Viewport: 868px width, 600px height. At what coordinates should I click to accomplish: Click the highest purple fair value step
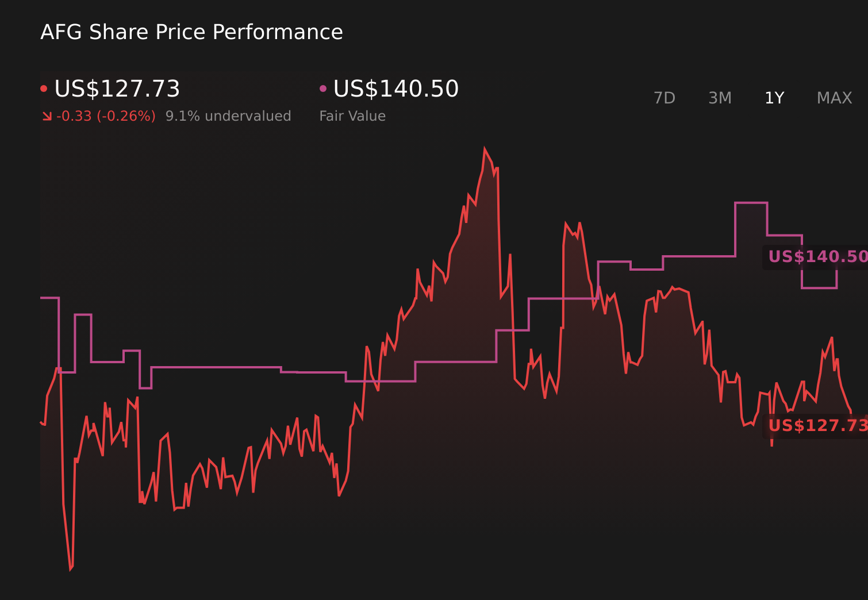(750, 202)
